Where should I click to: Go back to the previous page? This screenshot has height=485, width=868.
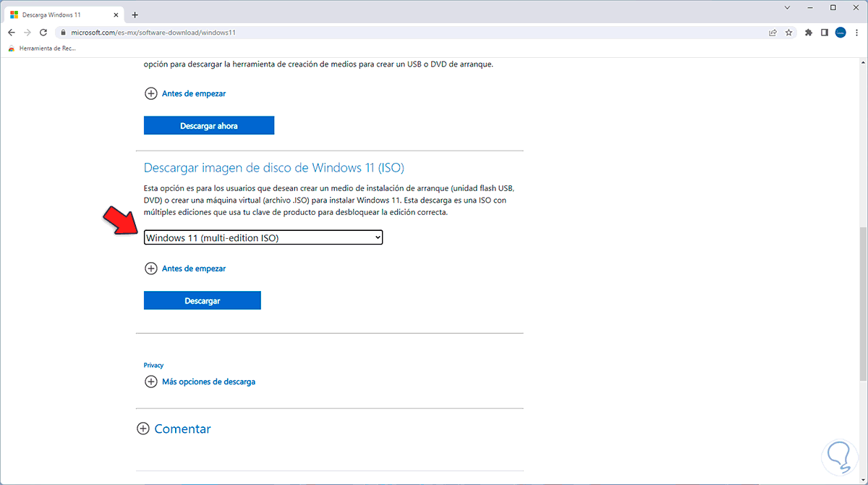coord(12,33)
